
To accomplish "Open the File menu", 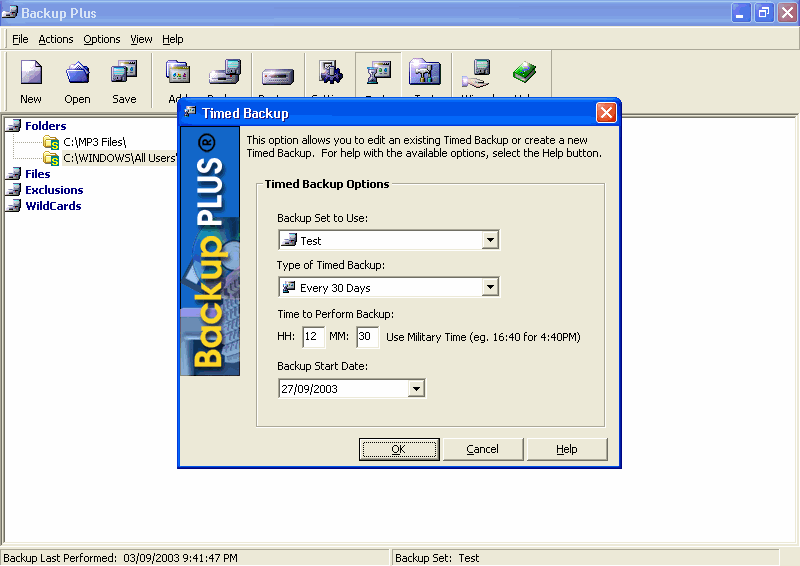I will pos(20,39).
